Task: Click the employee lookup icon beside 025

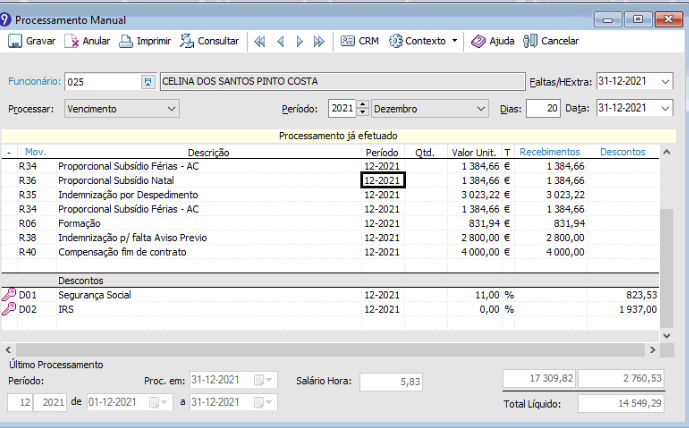Action: coord(150,81)
